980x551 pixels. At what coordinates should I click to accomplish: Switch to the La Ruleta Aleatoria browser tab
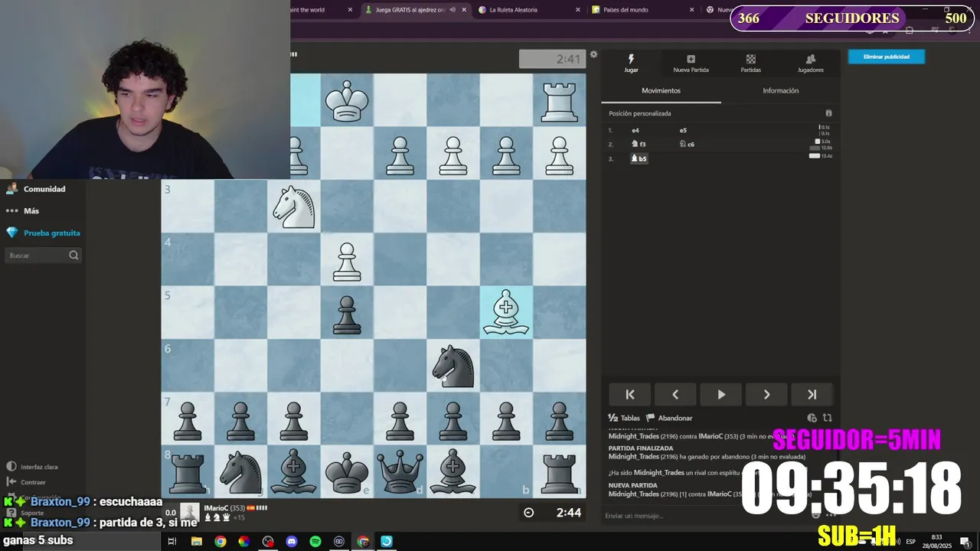tap(513, 10)
